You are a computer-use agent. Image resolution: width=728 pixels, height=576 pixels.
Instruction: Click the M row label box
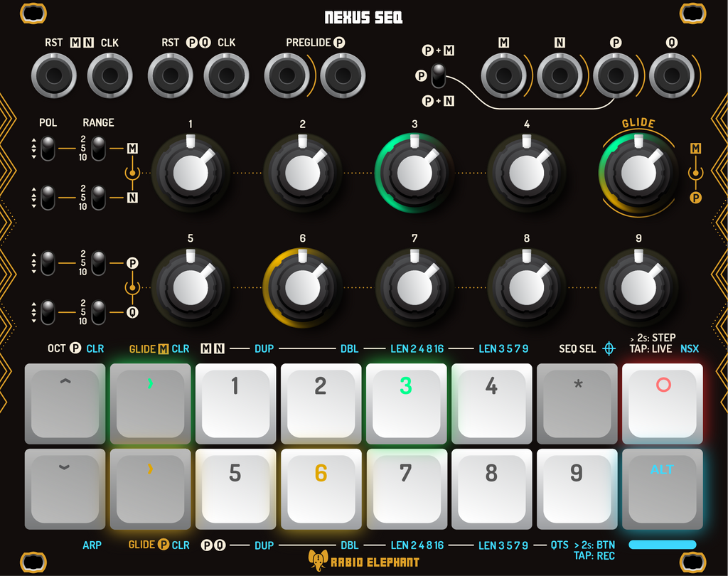click(132, 149)
